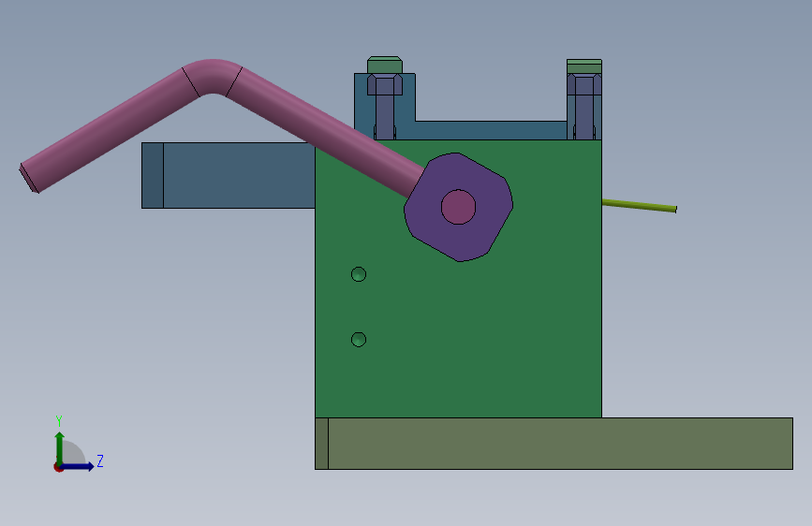Click the lower small hole on green block
This screenshot has width=812, height=526.
pos(359,340)
